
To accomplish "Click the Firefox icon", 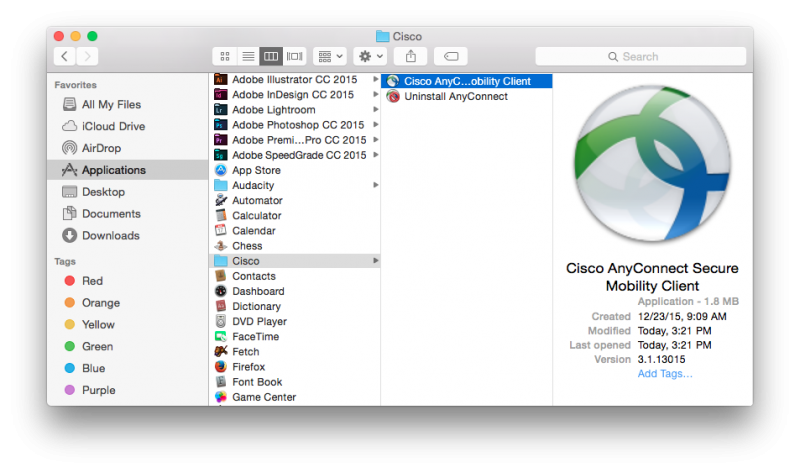I will point(220,367).
